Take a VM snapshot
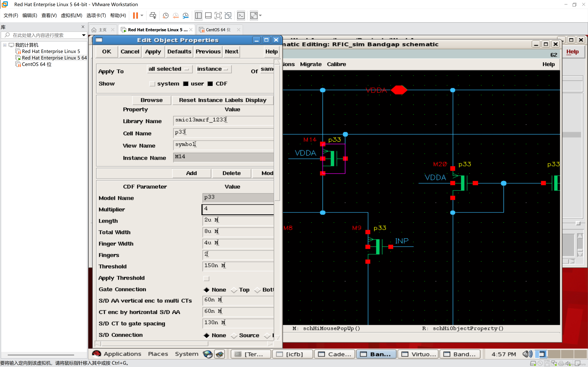 166,15
